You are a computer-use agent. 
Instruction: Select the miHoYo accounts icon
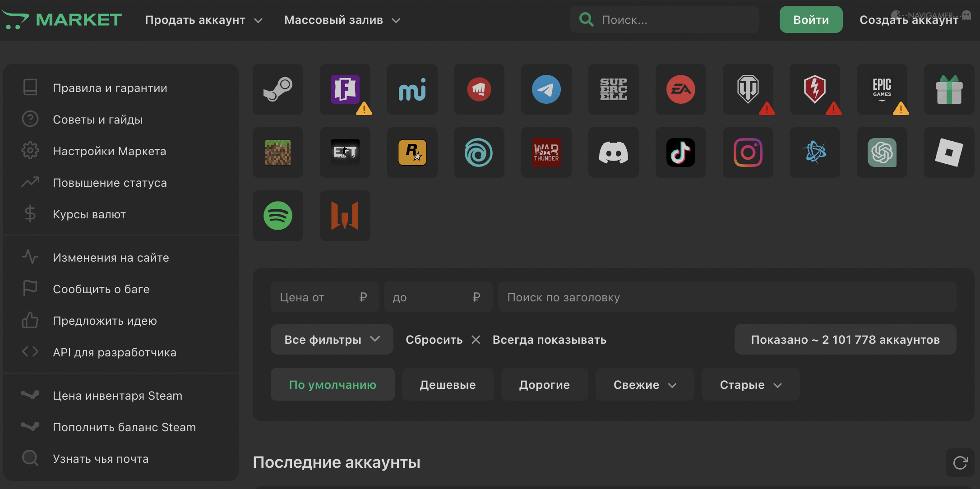pyautogui.click(x=412, y=89)
